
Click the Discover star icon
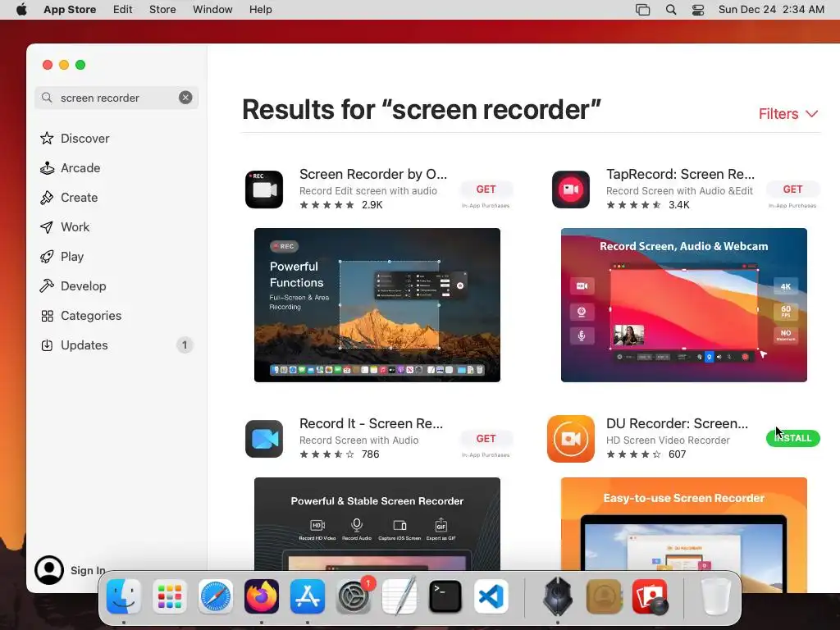pos(47,138)
